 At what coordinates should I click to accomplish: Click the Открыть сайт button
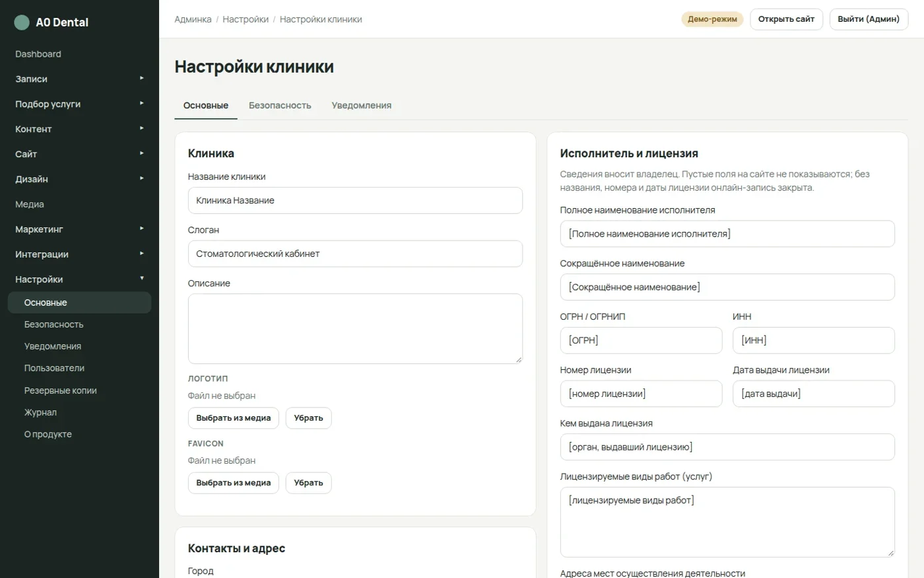[x=786, y=19]
